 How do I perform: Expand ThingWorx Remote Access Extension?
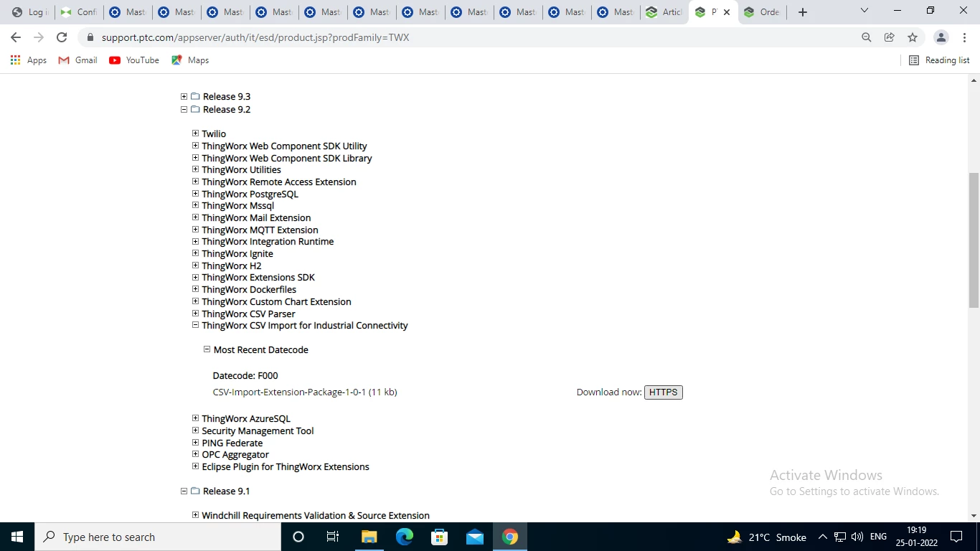point(195,182)
